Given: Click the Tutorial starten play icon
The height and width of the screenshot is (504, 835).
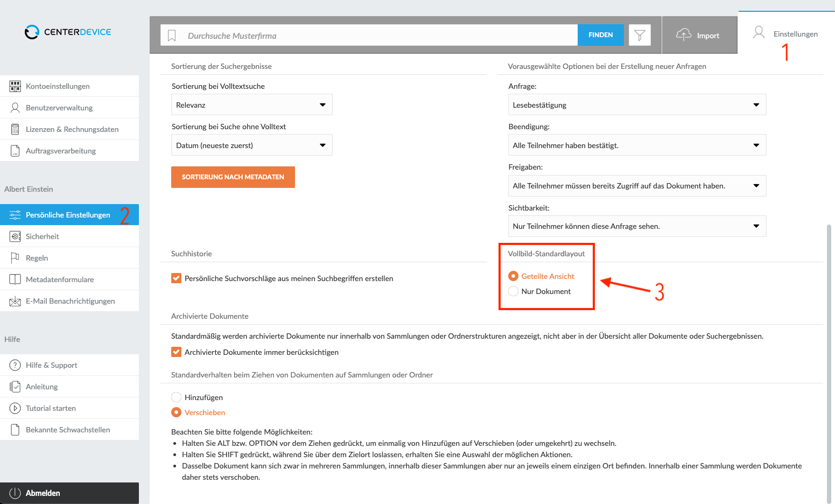Looking at the screenshot, I should pyautogui.click(x=15, y=408).
